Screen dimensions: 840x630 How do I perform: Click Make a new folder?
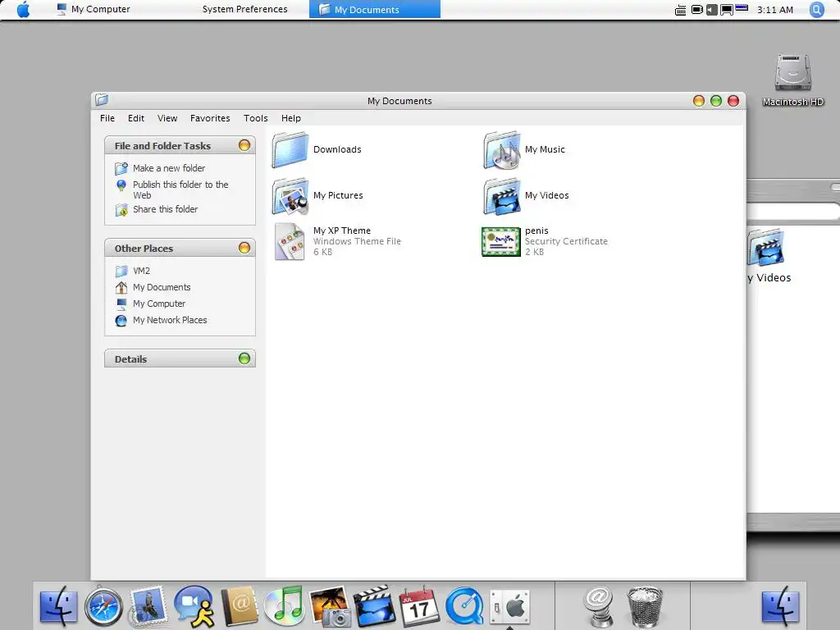point(169,168)
